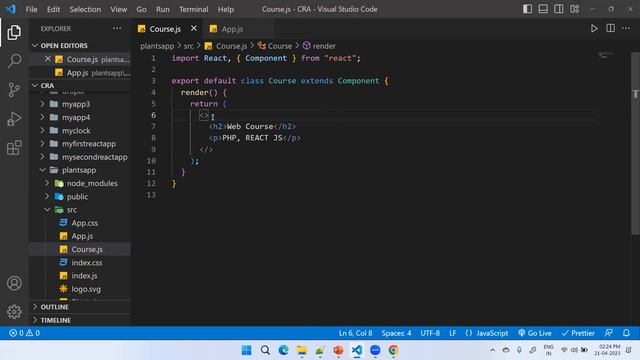The image size is (640, 360).
Task: Collapse the src folder
Action: click(80, 209)
